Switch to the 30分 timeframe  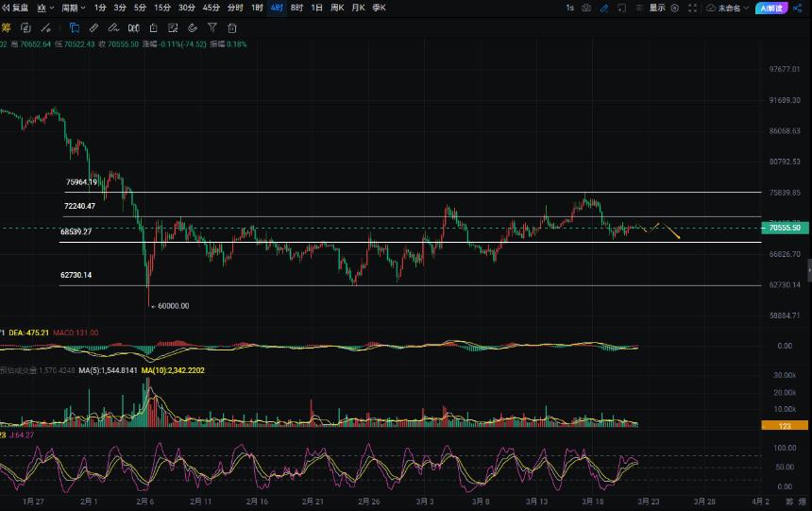click(186, 8)
